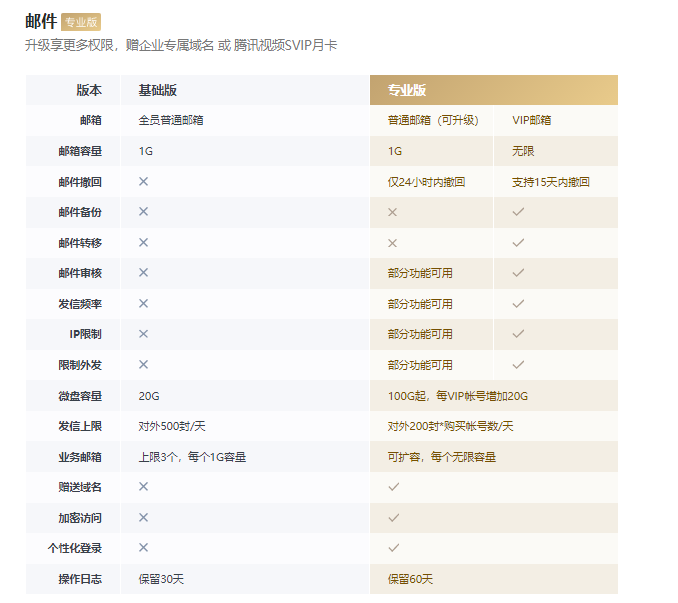The image size is (678, 603).
Task: Click the X icon for 邮件撤回 in 基础版
Action: coord(144,181)
